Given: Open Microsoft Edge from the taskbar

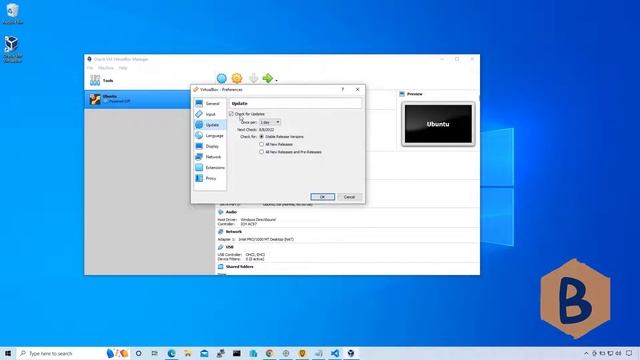Looking at the screenshot, I should click(x=171, y=353).
